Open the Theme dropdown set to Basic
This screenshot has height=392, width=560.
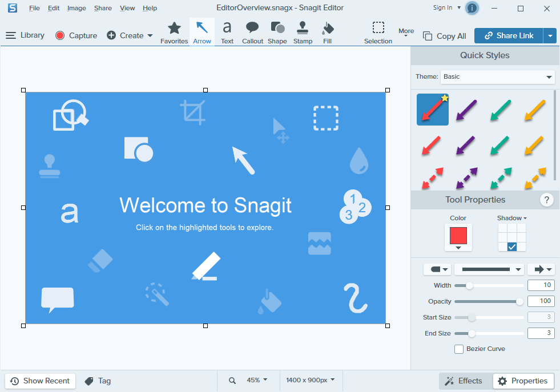498,76
